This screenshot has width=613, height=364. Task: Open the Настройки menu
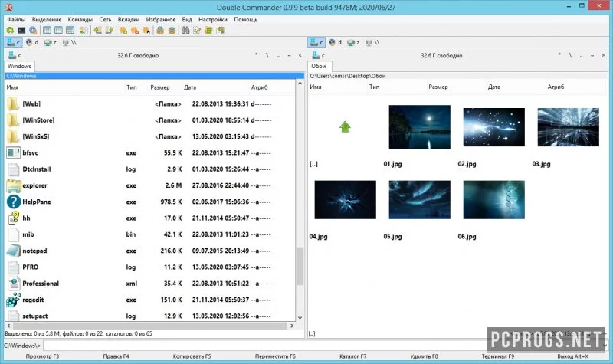(213, 19)
